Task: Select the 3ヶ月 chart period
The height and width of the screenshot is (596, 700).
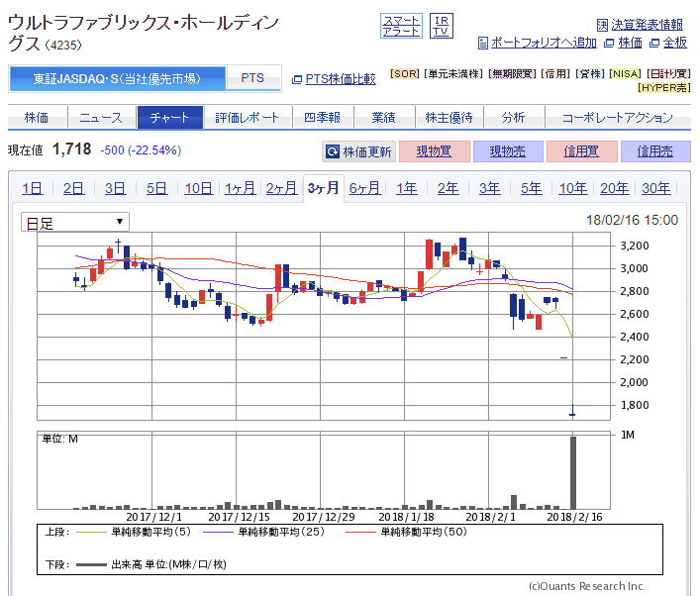Action: coord(324,188)
